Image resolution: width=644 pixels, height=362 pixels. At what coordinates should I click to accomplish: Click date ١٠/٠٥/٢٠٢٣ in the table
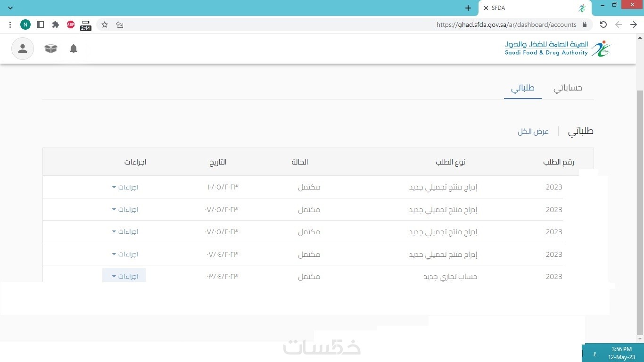coord(223,187)
